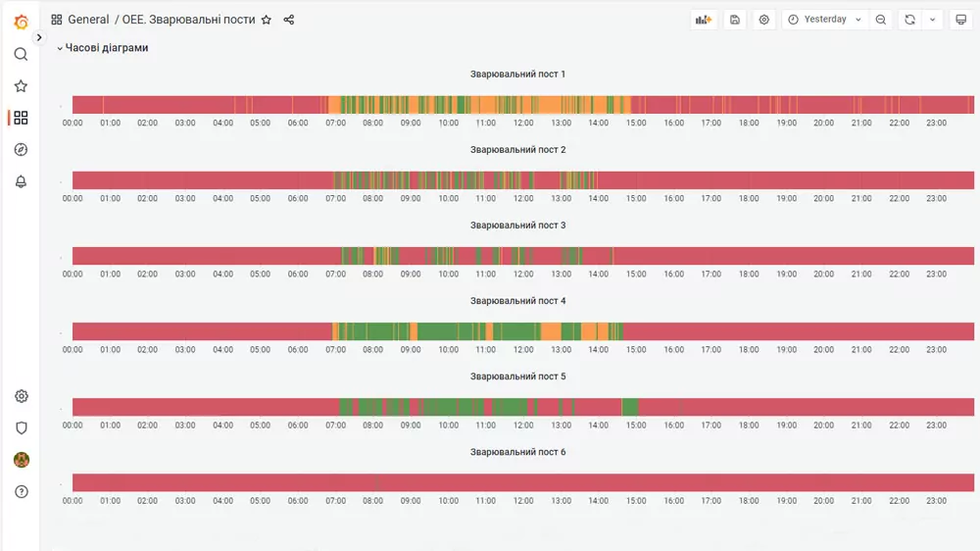This screenshot has width=980, height=551.
Task: Open the Alerting bell icon
Action: (21, 181)
